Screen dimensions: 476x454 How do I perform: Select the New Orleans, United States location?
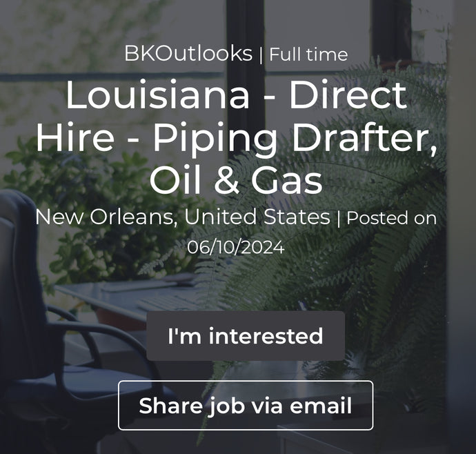(x=183, y=217)
